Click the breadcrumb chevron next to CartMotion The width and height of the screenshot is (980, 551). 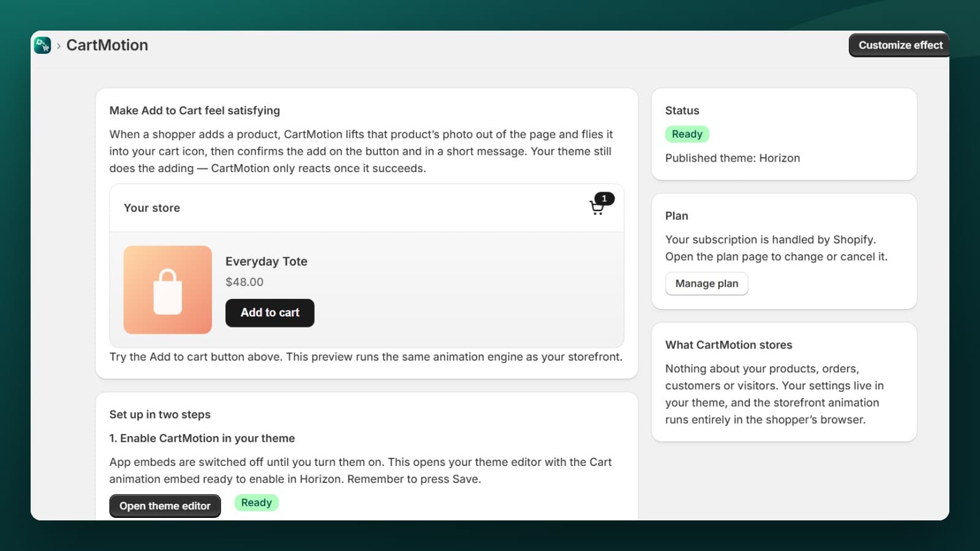pyautogui.click(x=59, y=46)
